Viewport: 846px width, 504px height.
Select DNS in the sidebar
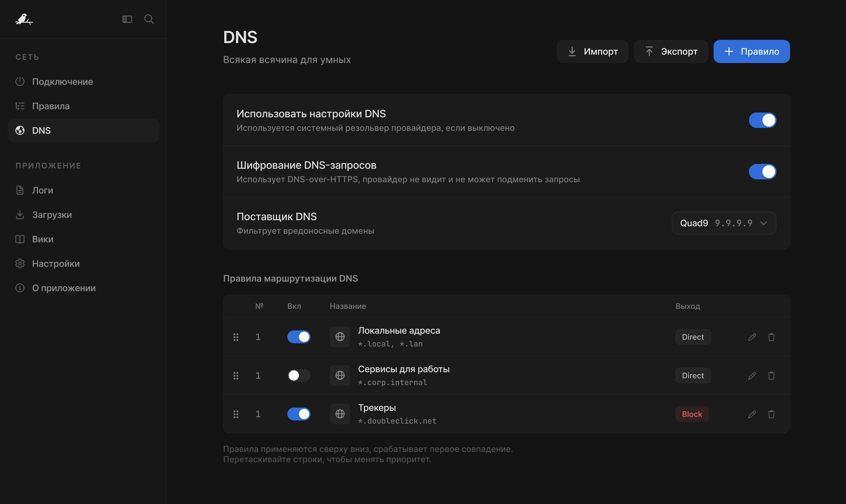click(84, 130)
